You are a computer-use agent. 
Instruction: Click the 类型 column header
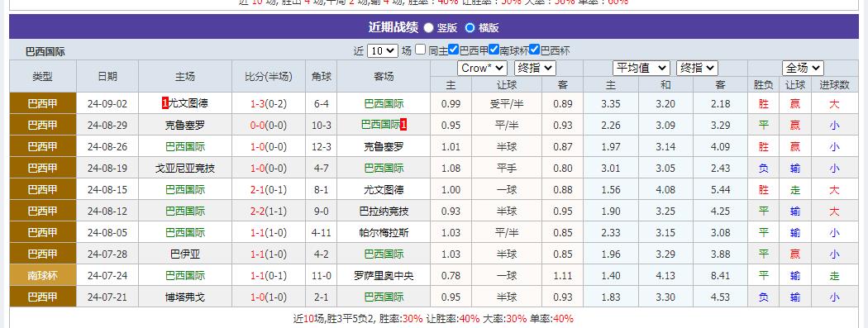43,76
